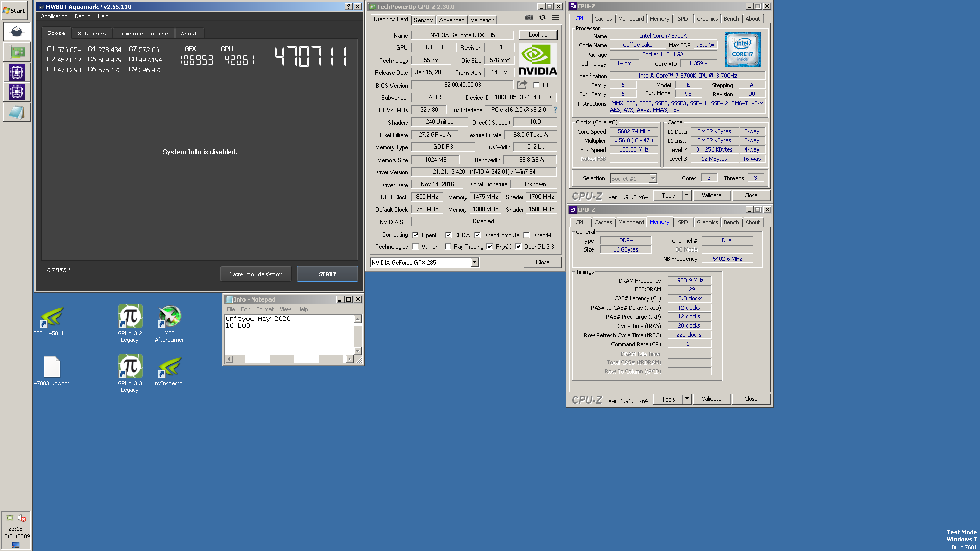Take GPU-Z screenshot with camera icon
Viewport: 980px width, 551px height.
point(529,17)
